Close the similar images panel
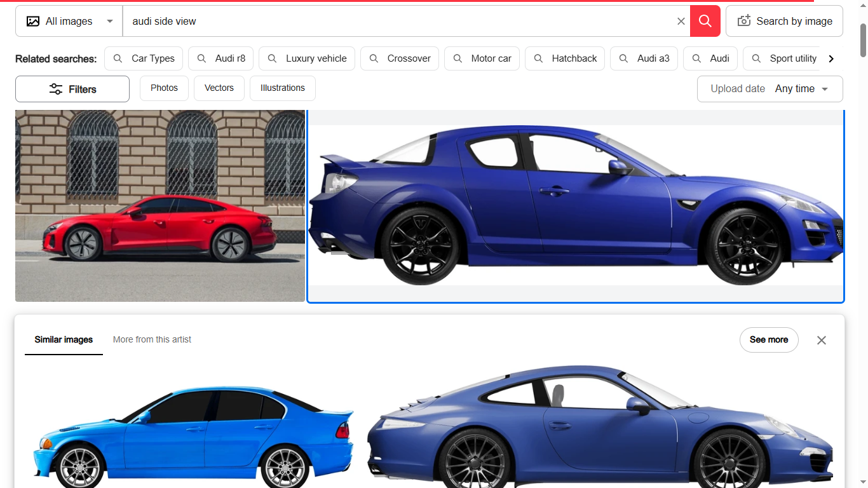This screenshot has width=868, height=488. [x=821, y=340]
